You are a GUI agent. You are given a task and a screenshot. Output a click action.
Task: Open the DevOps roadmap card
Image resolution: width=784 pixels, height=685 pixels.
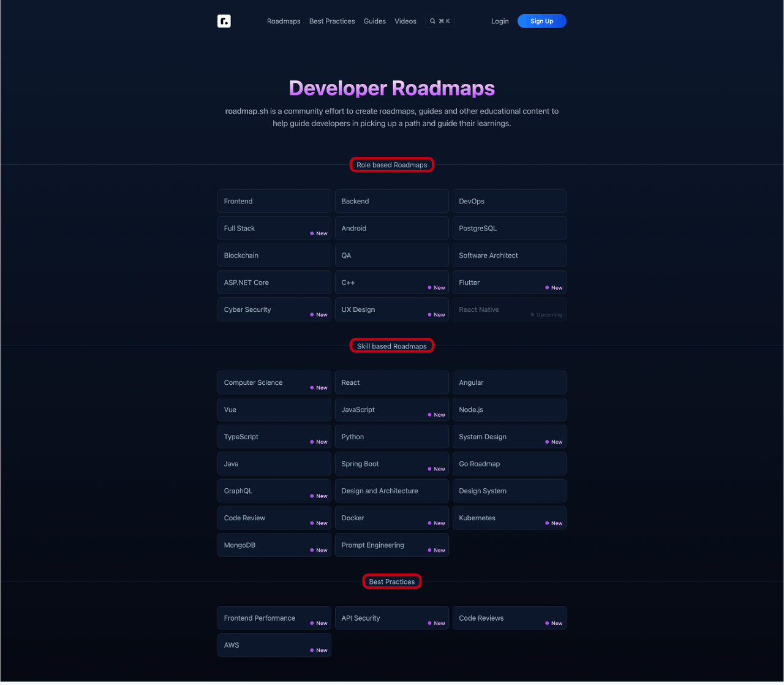(x=510, y=201)
